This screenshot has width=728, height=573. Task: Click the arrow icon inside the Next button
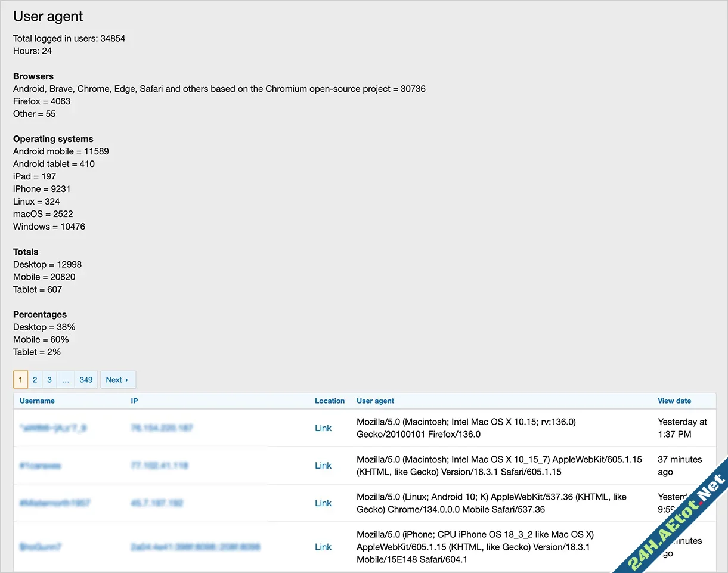pyautogui.click(x=126, y=379)
